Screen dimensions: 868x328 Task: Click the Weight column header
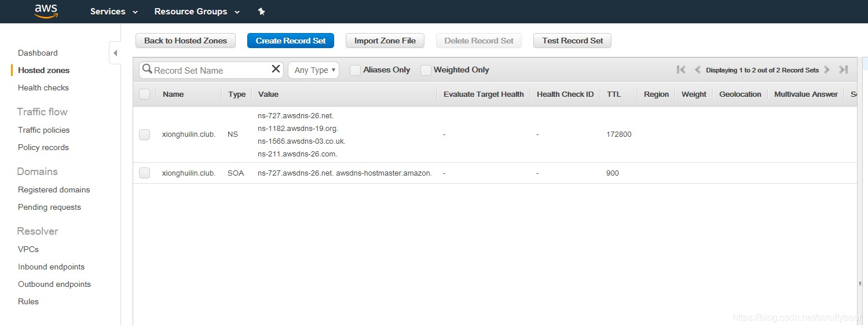[x=694, y=94]
